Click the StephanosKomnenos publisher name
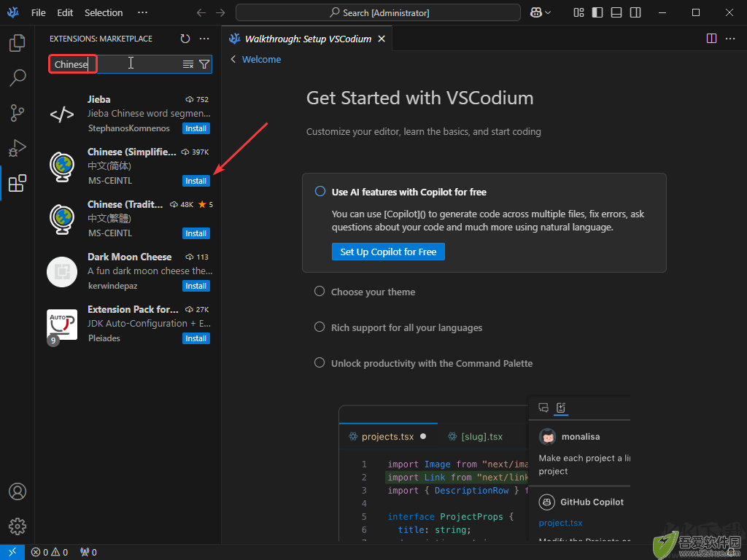747x560 pixels. click(128, 128)
